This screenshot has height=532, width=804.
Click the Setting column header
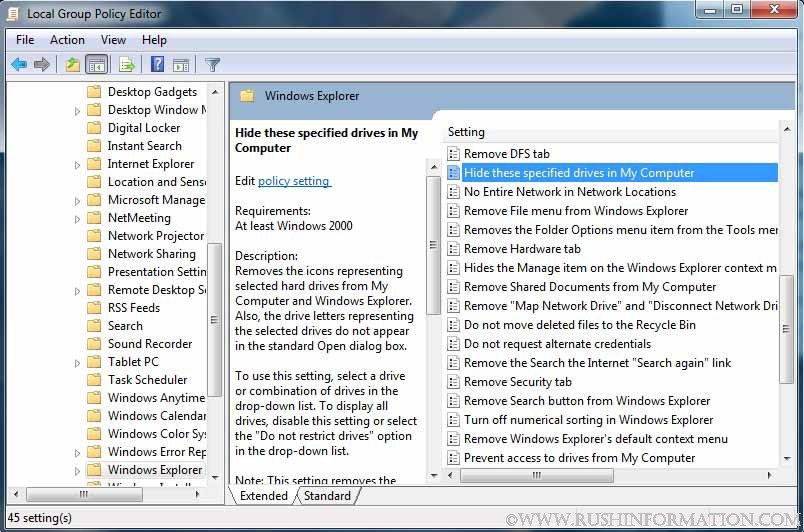click(x=466, y=132)
